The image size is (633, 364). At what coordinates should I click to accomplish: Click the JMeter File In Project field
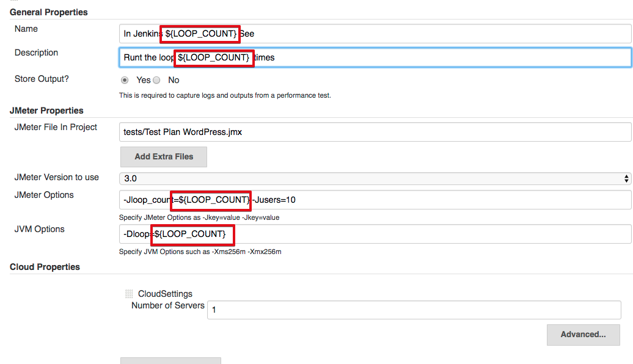pyautogui.click(x=375, y=132)
